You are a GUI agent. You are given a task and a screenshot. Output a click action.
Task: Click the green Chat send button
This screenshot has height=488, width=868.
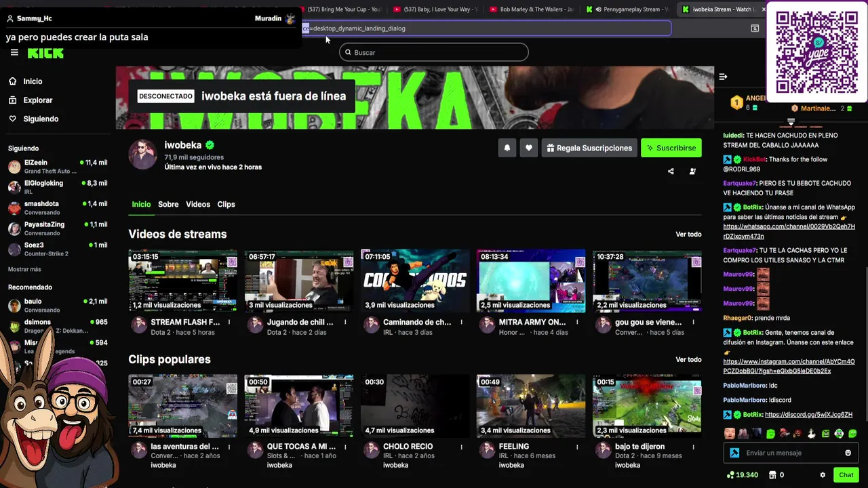pos(846,475)
